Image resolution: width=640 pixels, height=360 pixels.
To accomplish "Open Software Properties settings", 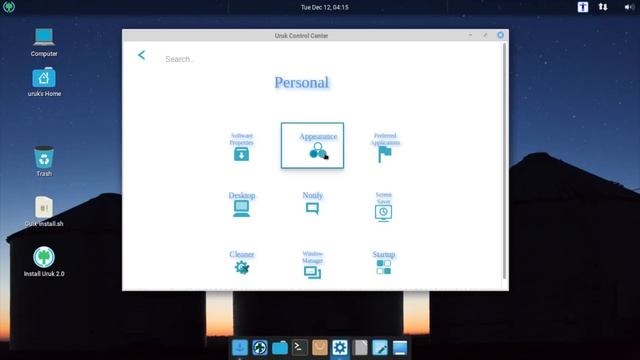I will 241,147.
